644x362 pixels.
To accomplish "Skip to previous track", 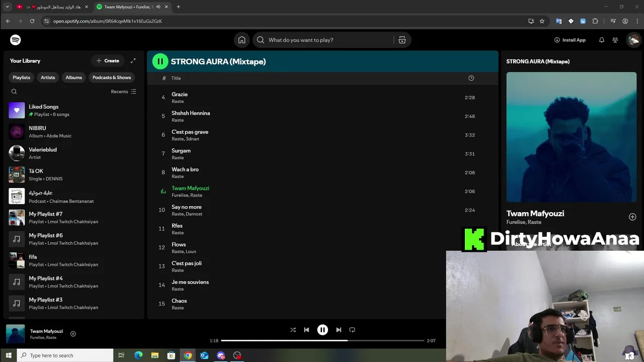I will pyautogui.click(x=306, y=330).
